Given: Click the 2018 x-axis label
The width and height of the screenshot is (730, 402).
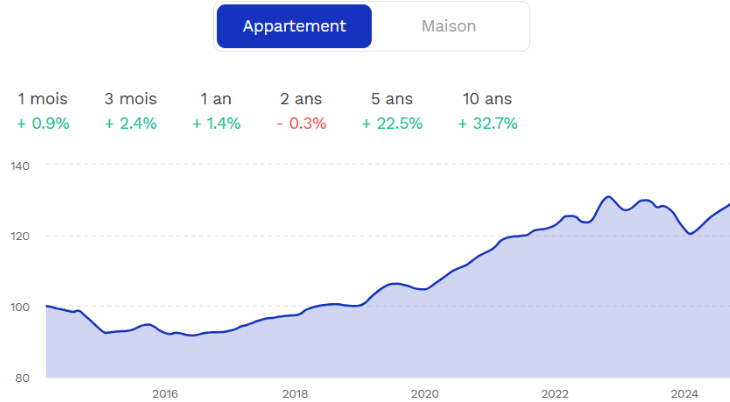Looking at the screenshot, I should 294,393.
